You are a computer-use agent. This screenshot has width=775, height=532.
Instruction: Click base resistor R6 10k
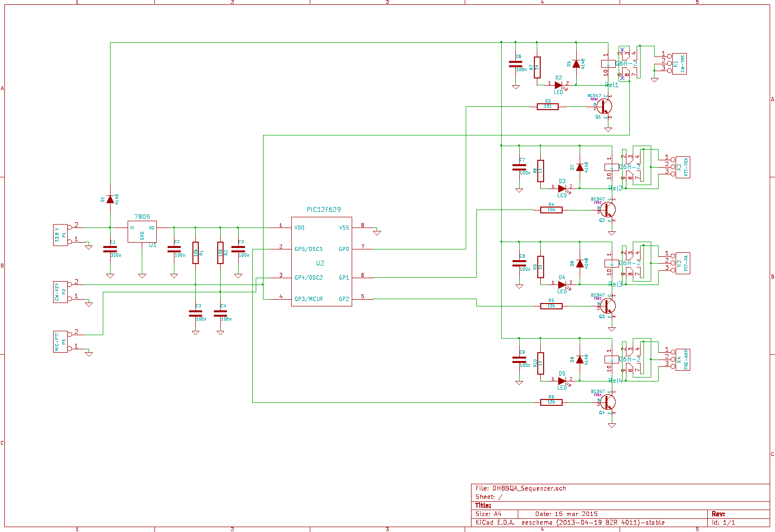551,402
